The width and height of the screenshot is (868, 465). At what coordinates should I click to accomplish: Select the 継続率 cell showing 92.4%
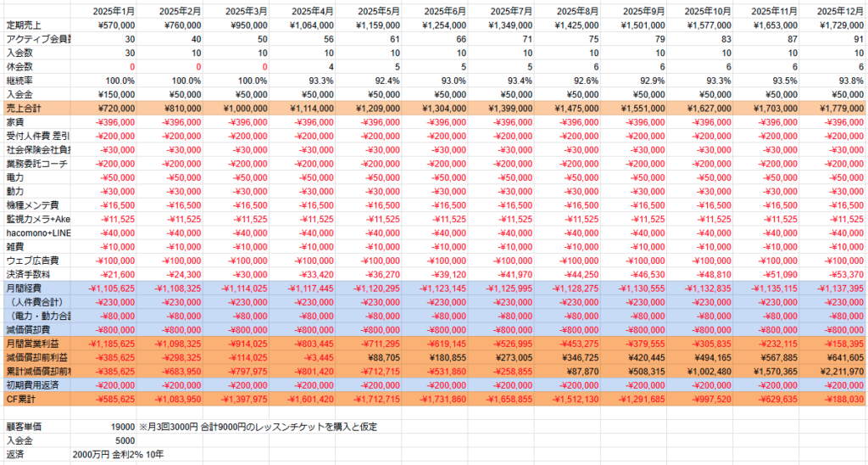pos(368,81)
